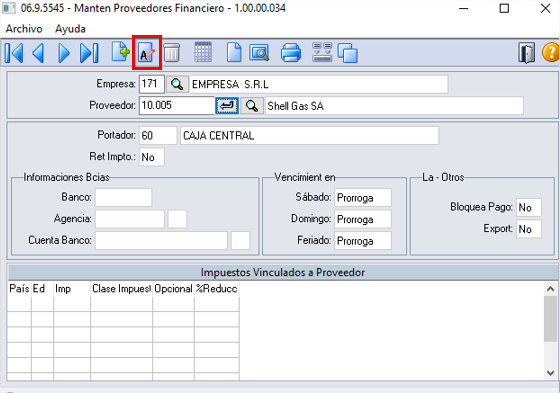560x393 pixels.
Task: Open Empresa lookup magnifier
Action: click(x=177, y=84)
